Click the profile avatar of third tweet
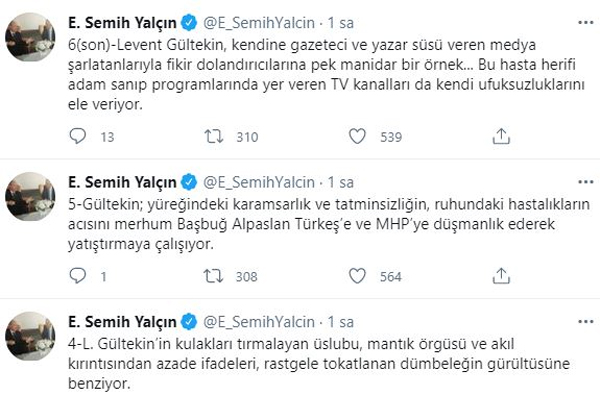This screenshot has height=395, width=600. tap(30, 336)
